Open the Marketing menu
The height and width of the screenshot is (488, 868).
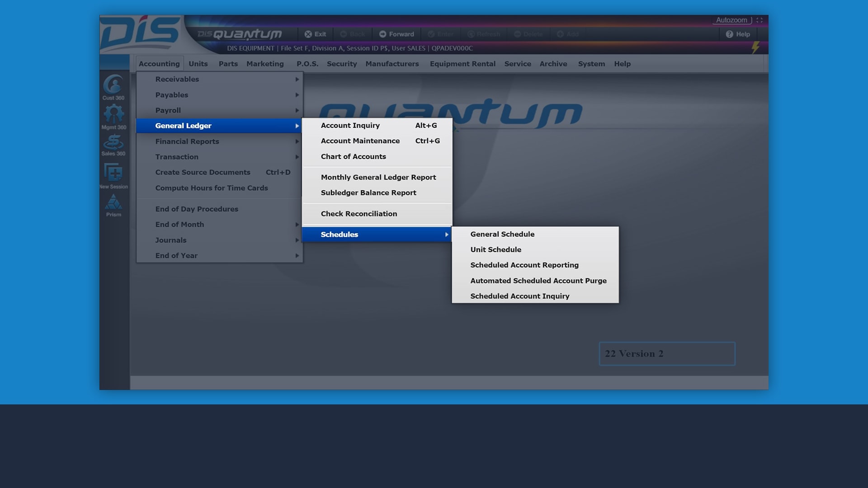265,64
